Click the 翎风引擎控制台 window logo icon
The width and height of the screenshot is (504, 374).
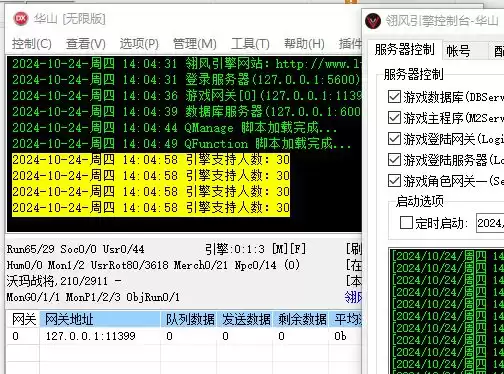373,21
